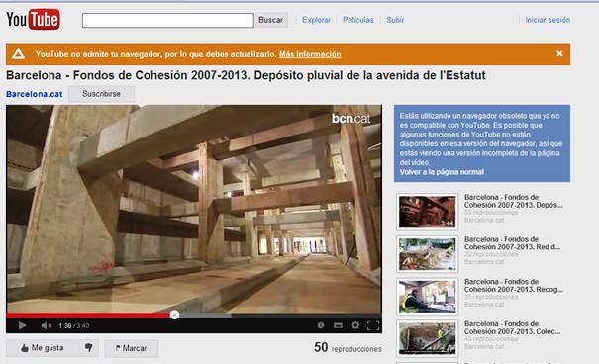This screenshot has width=599, height=364.
Task: Dislike the video with thumbs-down icon
Action: point(89,348)
